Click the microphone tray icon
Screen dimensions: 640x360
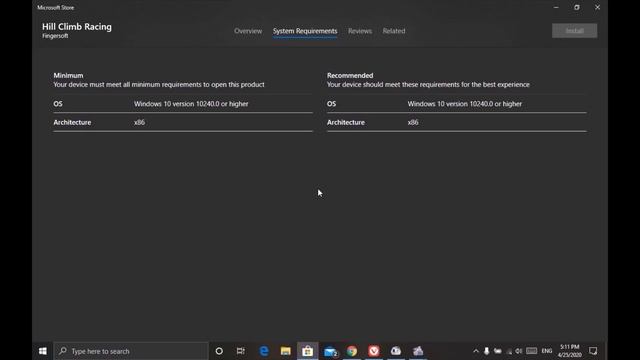pyautogui.click(x=487, y=351)
